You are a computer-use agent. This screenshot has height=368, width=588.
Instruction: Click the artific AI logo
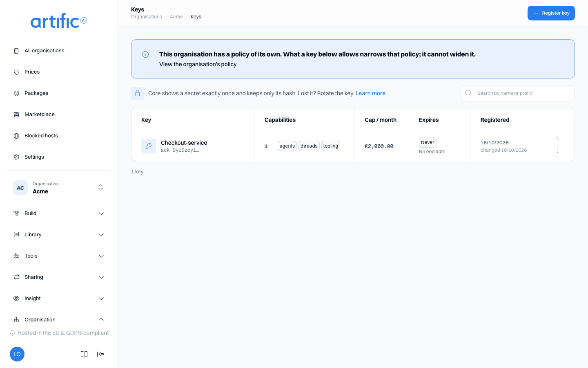coord(59,21)
